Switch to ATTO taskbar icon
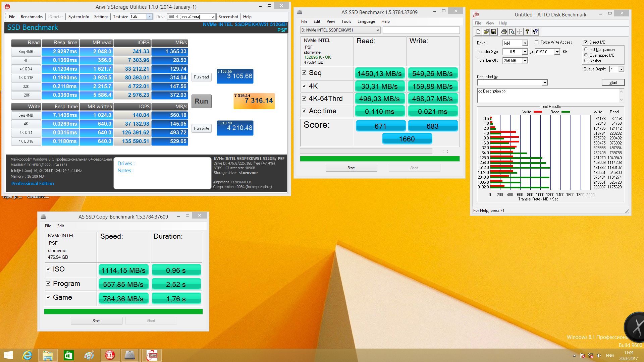This screenshot has width=644, height=362. click(152, 355)
